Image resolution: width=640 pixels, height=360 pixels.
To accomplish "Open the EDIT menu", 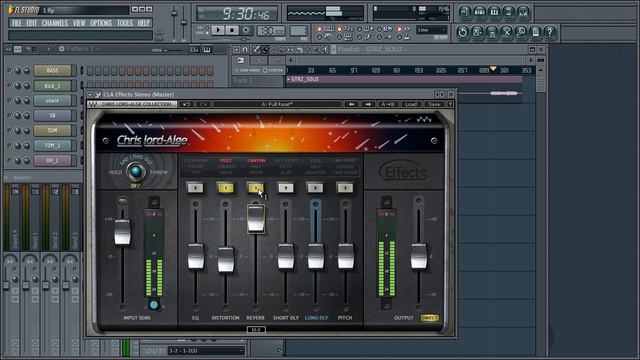I will tap(31, 23).
